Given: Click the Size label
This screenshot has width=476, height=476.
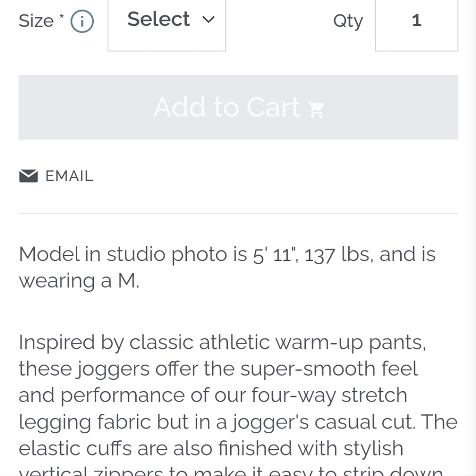Looking at the screenshot, I should click(x=36, y=20).
